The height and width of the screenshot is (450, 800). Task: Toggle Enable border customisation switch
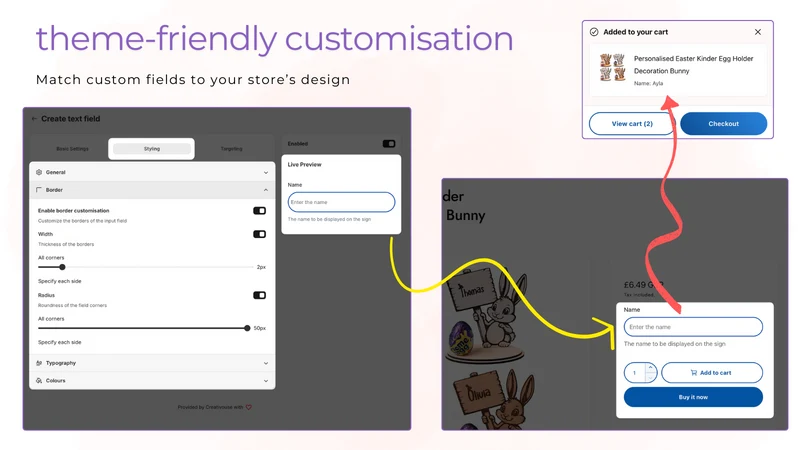tap(260, 211)
